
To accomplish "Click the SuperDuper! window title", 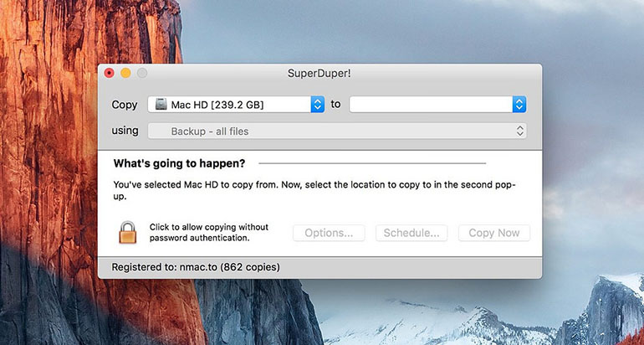I will pos(319,74).
